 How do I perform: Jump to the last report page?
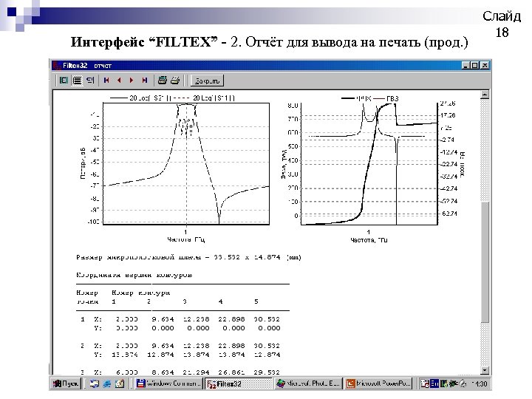(145, 81)
